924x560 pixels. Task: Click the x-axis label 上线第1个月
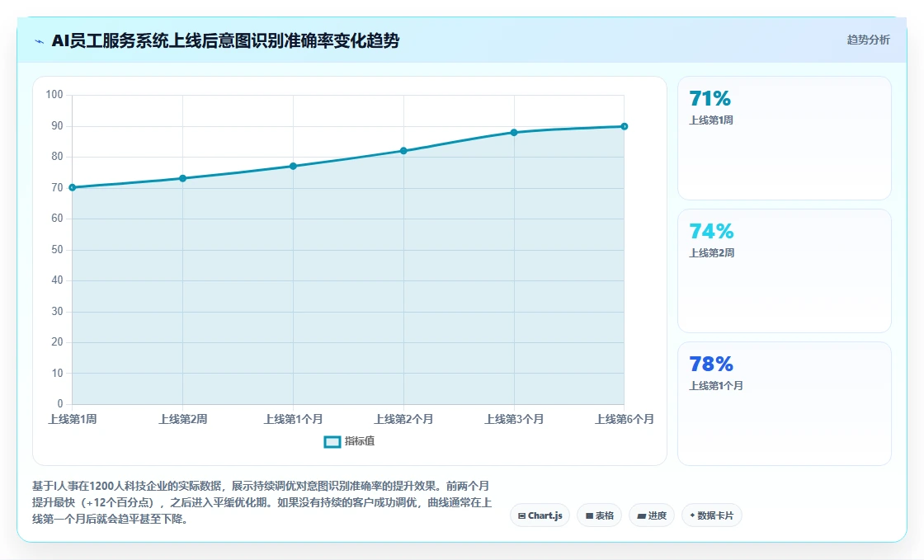293,419
